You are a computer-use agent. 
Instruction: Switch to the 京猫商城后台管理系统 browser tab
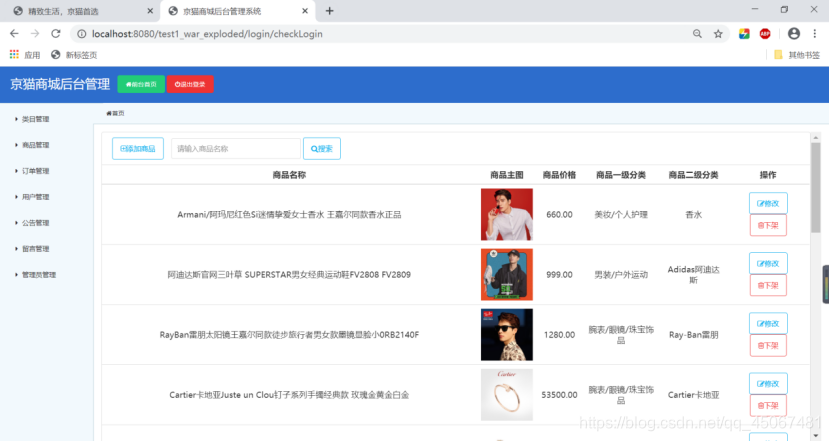tap(238, 11)
